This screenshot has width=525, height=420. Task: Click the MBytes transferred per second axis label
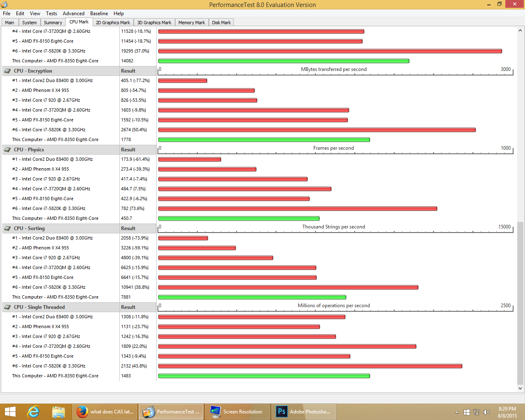pos(334,69)
